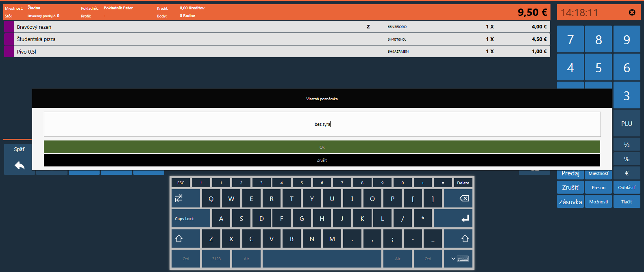Viewport: 644px width, 272px height.
Task: Click purple swatch beside Bravčový rezeň
Action: point(9,27)
